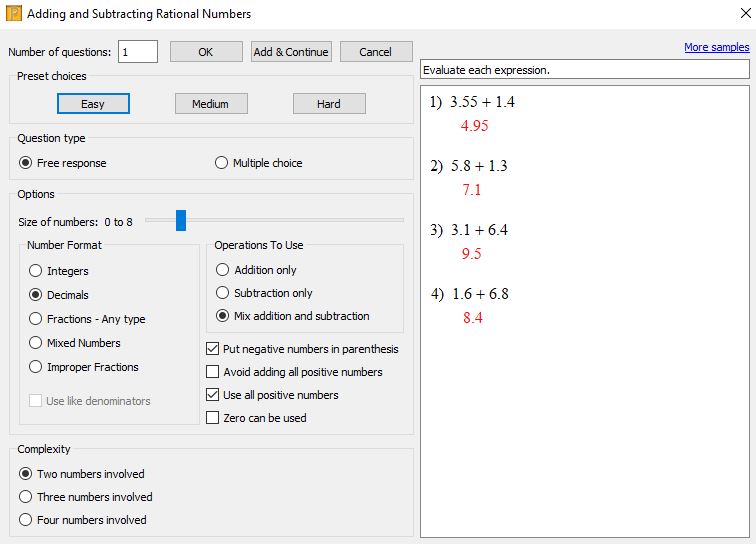Select Addition only operation
The height and width of the screenshot is (544, 756).
(x=256, y=270)
